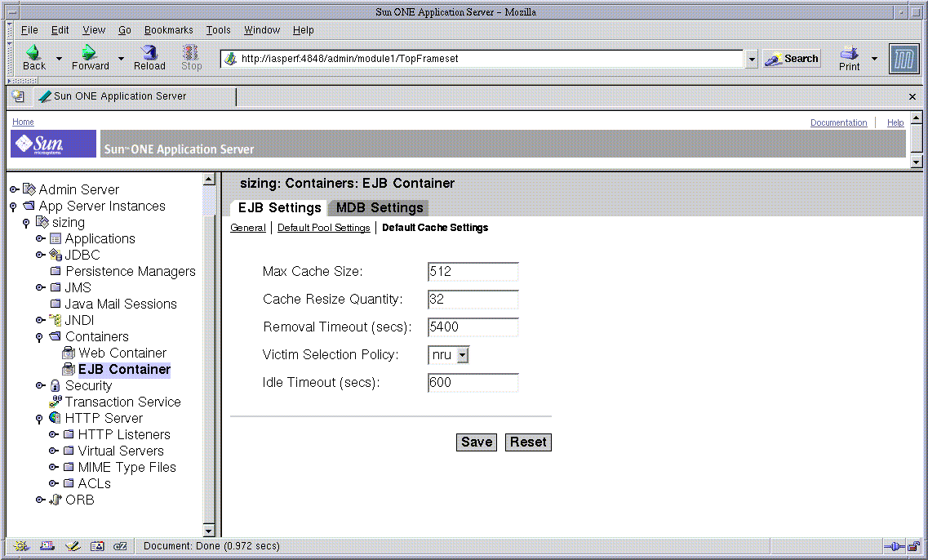Click the Removal Timeout field
This screenshot has width=928, height=560.
[473, 327]
